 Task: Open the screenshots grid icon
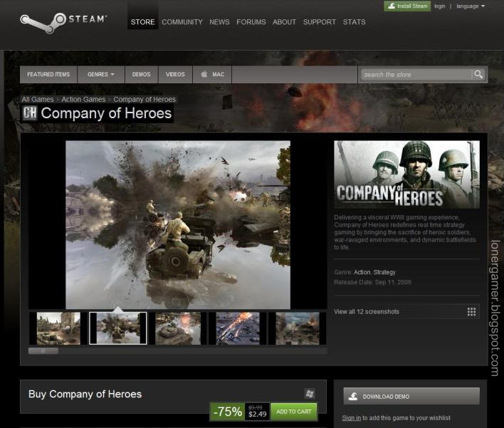pos(471,312)
